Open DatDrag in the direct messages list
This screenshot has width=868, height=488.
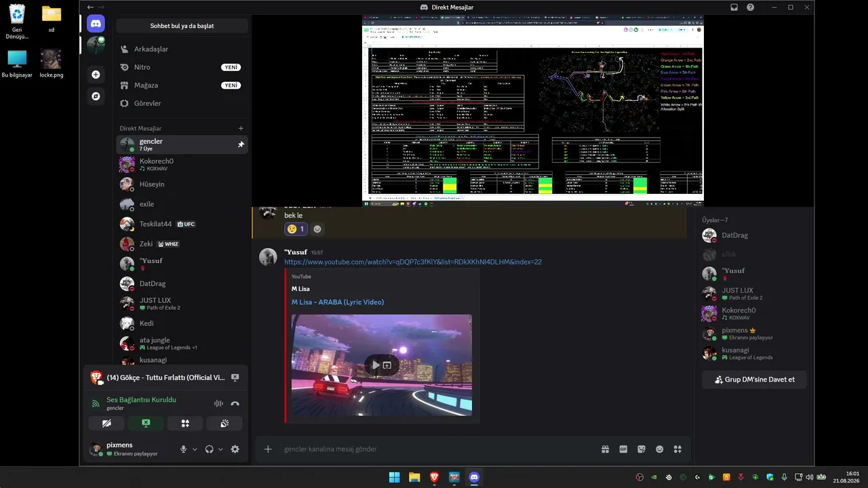[x=182, y=283]
